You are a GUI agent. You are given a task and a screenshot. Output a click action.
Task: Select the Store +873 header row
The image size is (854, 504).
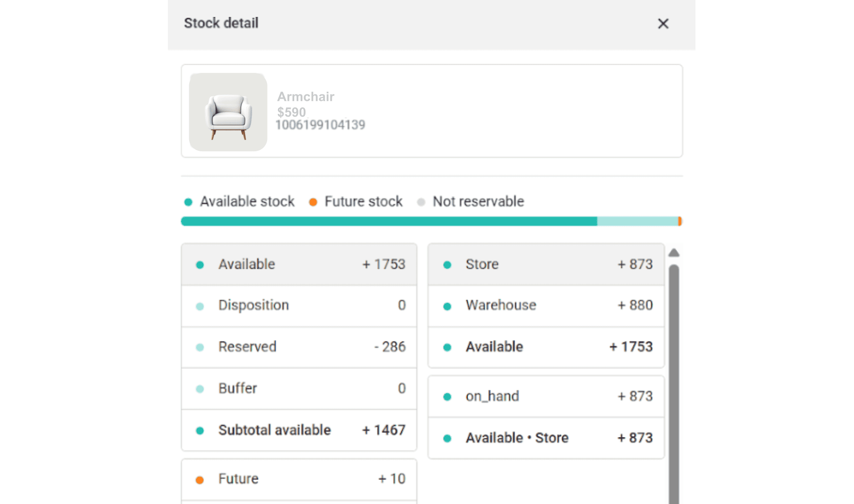point(546,264)
